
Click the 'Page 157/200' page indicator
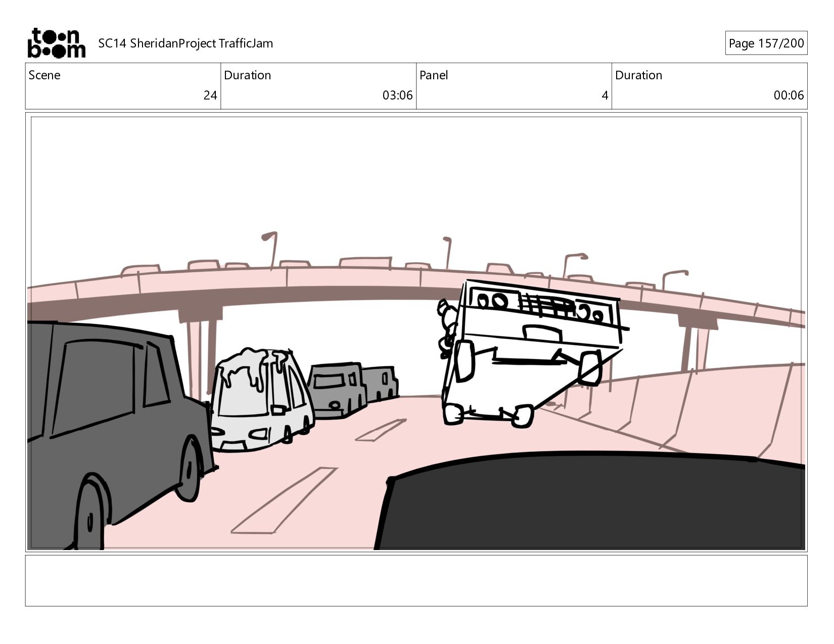pyautogui.click(x=766, y=43)
